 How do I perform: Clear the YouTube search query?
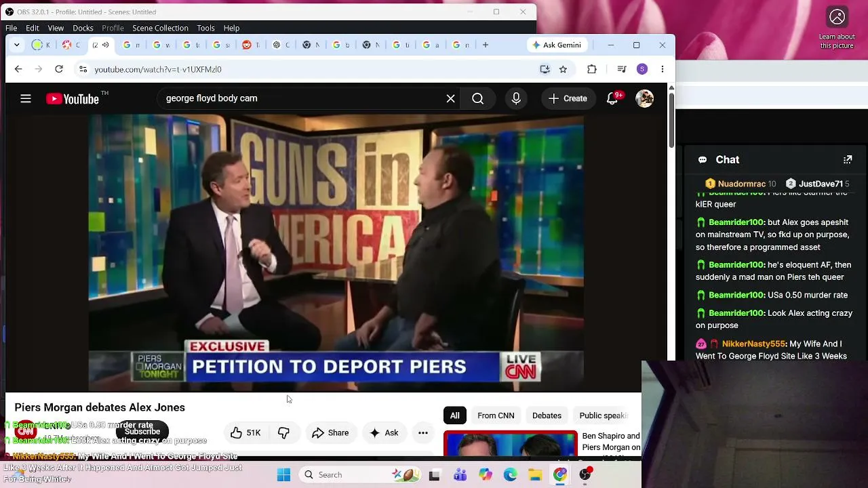point(450,99)
